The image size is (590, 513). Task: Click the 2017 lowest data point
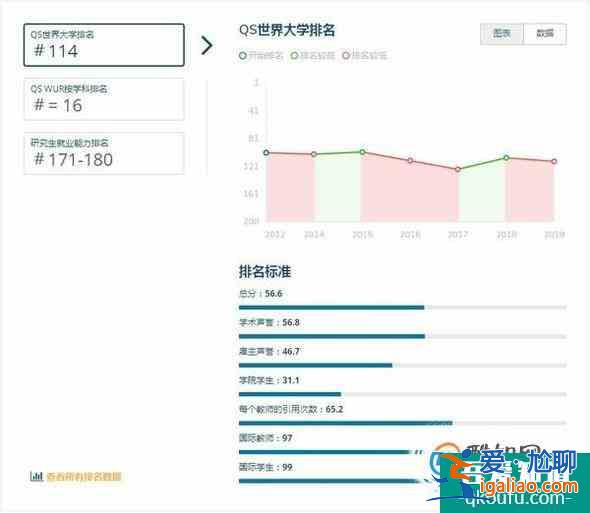(x=458, y=169)
